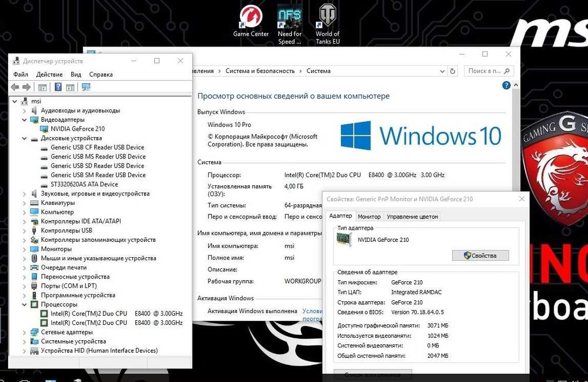The height and width of the screenshot is (382, 588).
Task: Expand the Клавиатуры node
Action: coord(24,203)
